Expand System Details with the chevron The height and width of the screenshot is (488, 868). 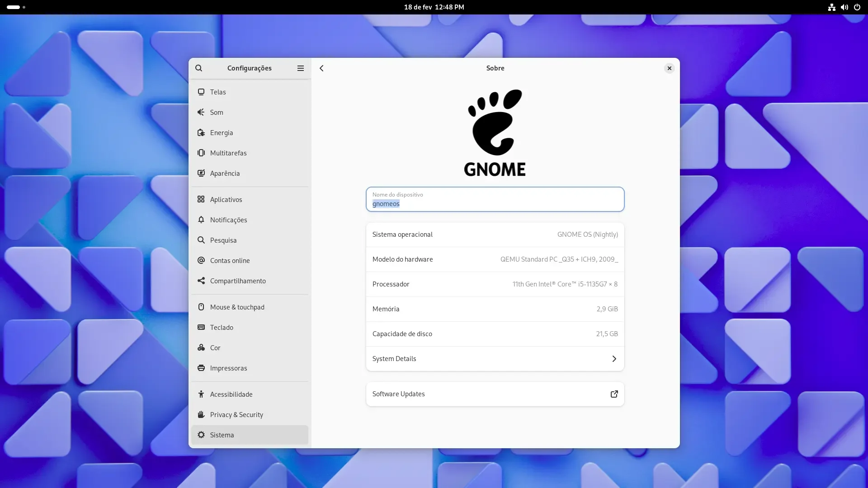[614, 359]
